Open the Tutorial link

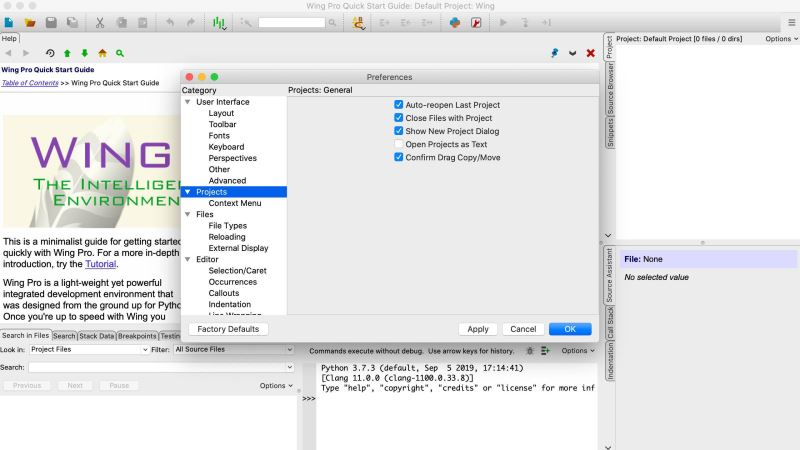click(100, 264)
